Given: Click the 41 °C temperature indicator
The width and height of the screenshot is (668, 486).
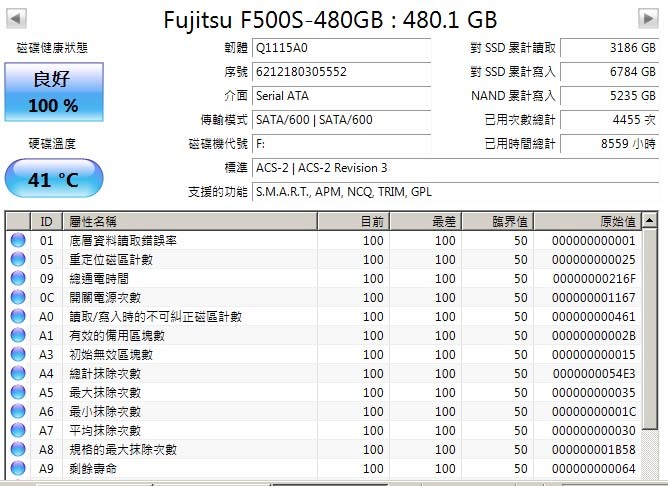Looking at the screenshot, I should (54, 178).
